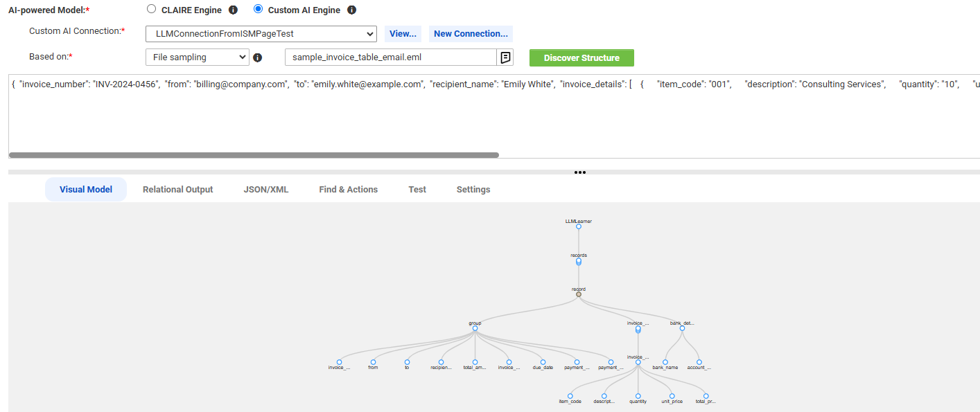Screen dimensions: 980x412
Task: Select the total_pr... leaf node
Action: (706, 395)
